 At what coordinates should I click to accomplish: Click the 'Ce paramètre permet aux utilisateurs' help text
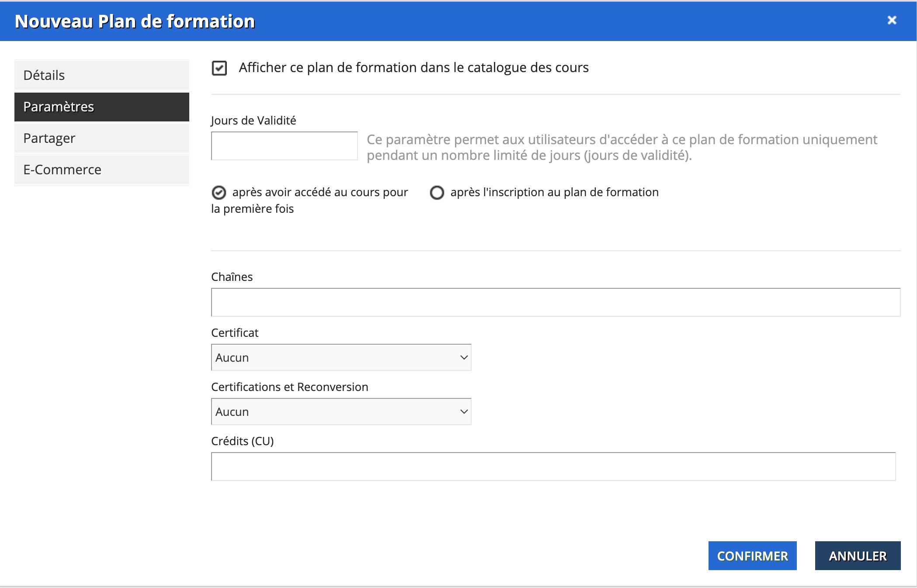[622, 148]
